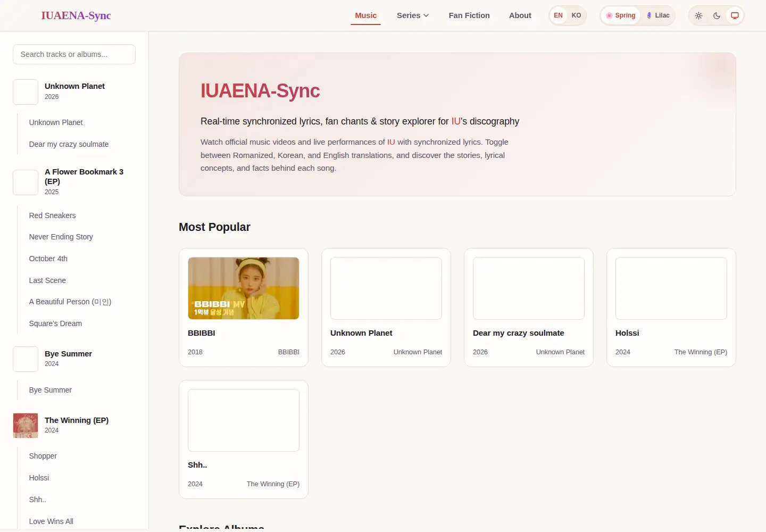This screenshot has width=766, height=532.
Task: Open the Shopper track
Action: click(x=43, y=456)
